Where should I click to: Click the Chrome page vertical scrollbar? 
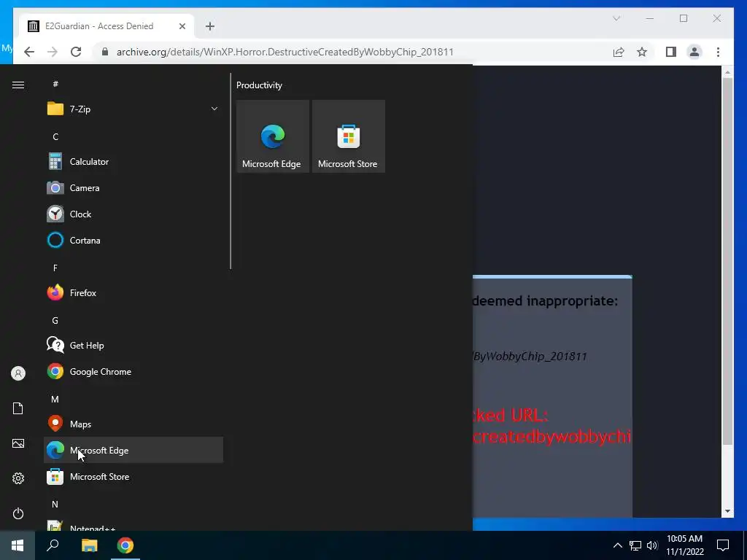point(727,262)
